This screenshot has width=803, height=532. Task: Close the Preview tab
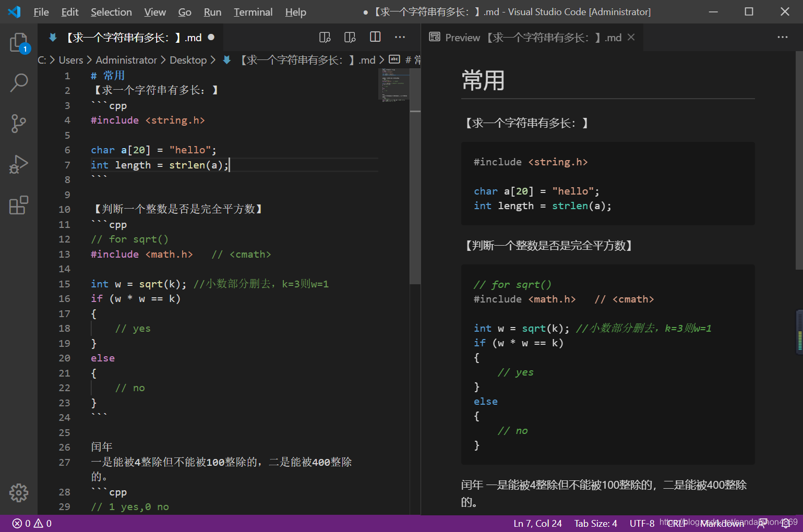[x=631, y=37]
